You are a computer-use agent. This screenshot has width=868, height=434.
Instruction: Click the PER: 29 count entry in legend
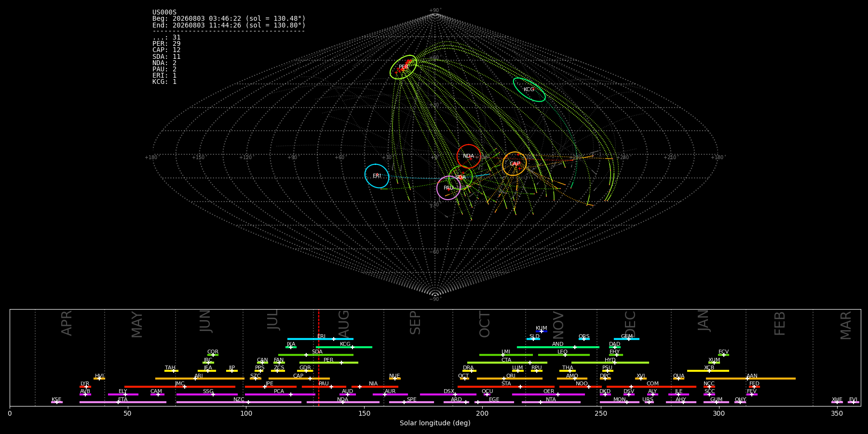coord(166,44)
